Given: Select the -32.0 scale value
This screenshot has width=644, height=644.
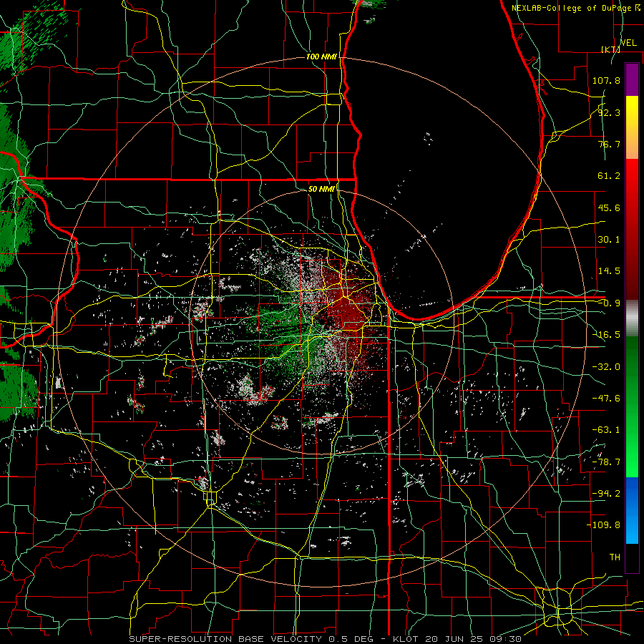Looking at the screenshot, I should coord(606,367).
